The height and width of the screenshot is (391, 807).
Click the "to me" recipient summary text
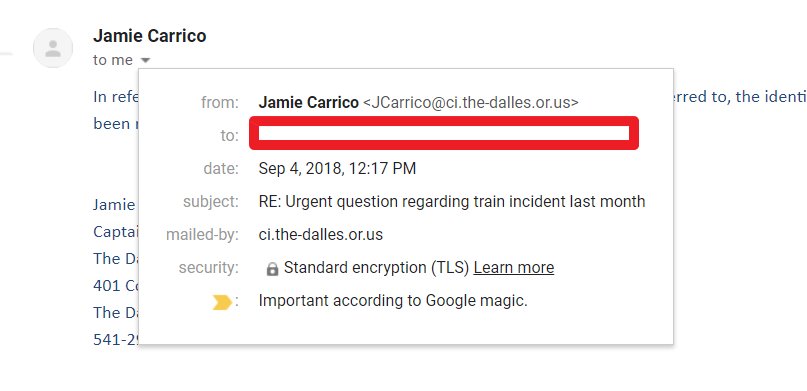click(x=113, y=60)
